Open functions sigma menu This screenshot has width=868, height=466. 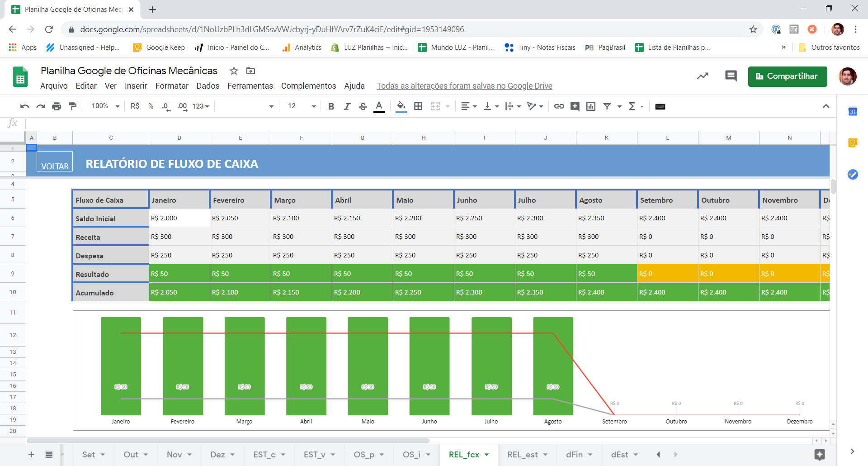click(x=636, y=106)
